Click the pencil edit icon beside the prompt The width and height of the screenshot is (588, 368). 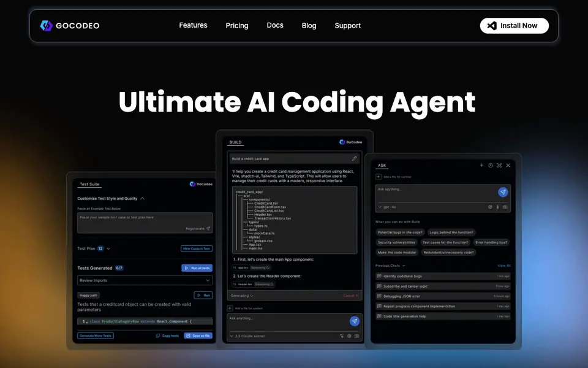tap(354, 159)
